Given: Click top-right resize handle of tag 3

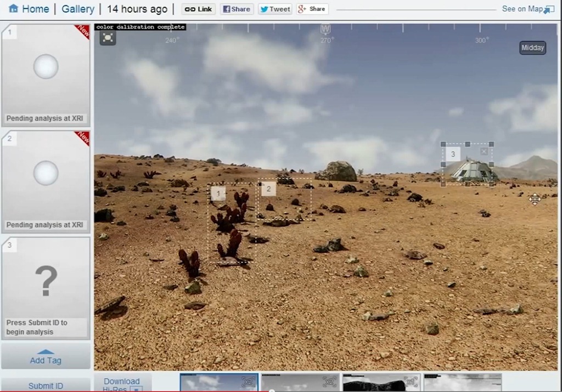Looking at the screenshot, I should tap(491, 144).
